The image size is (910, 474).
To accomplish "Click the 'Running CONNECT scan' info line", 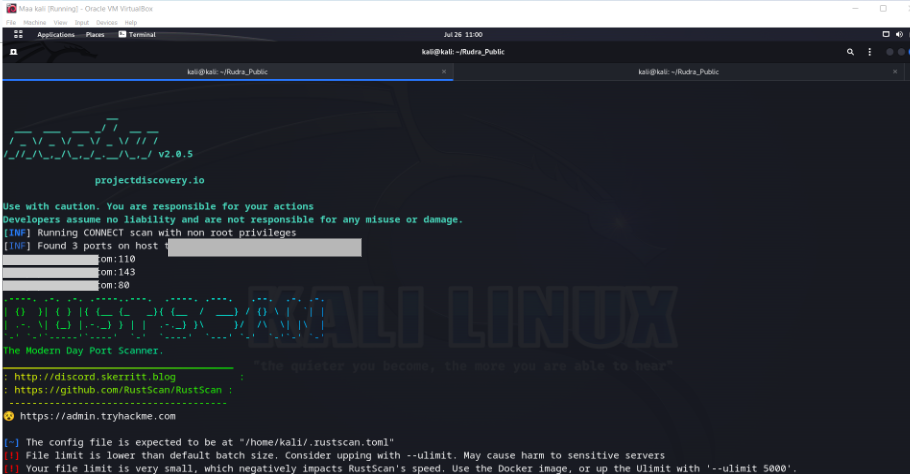I will point(150,233).
